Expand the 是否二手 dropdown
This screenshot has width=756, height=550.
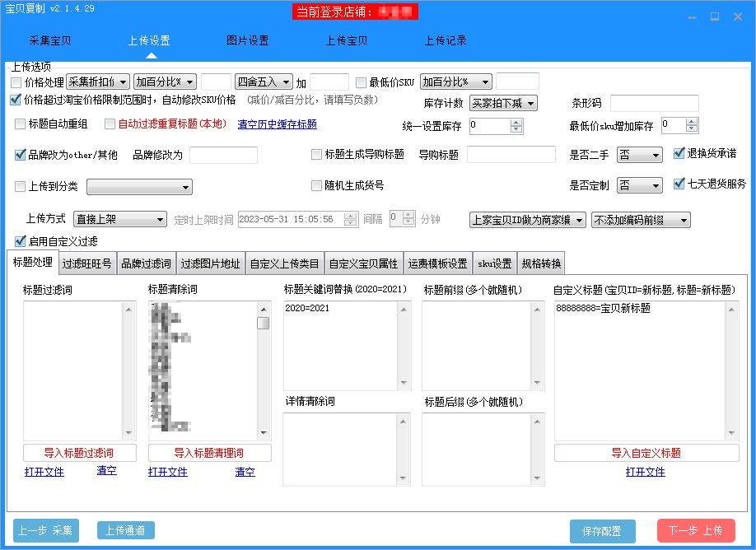coord(639,155)
